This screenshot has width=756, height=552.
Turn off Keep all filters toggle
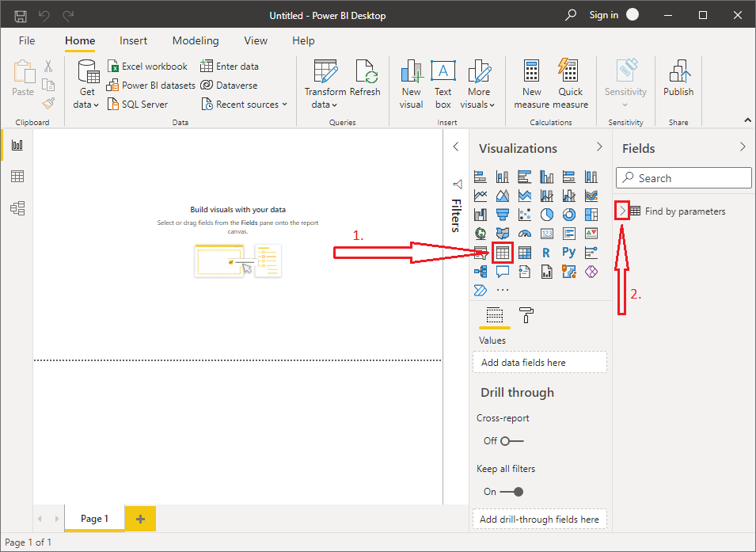tap(511, 491)
